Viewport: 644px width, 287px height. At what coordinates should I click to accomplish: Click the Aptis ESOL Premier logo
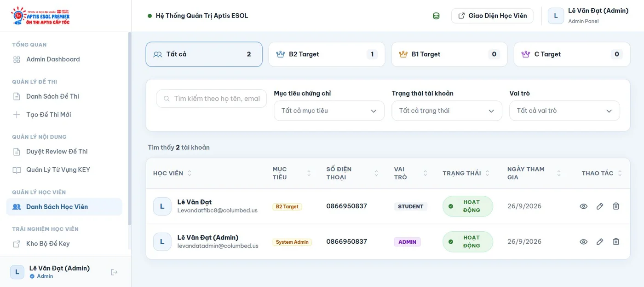(x=40, y=16)
